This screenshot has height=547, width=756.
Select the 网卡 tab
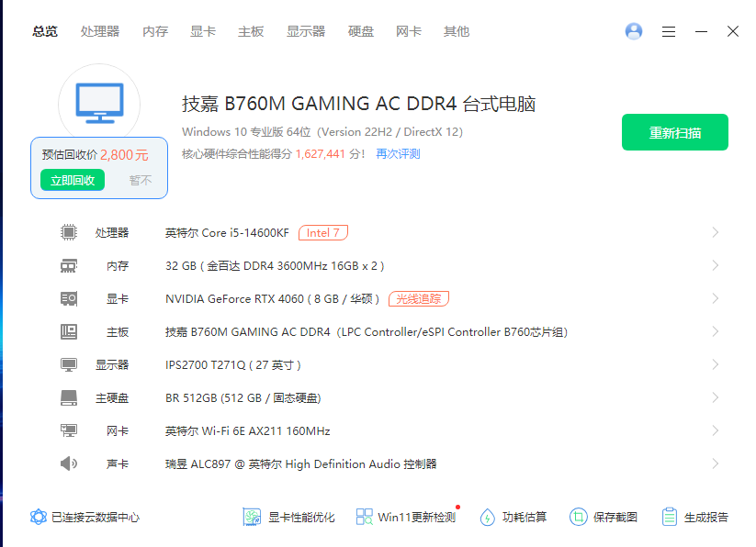[x=409, y=32]
